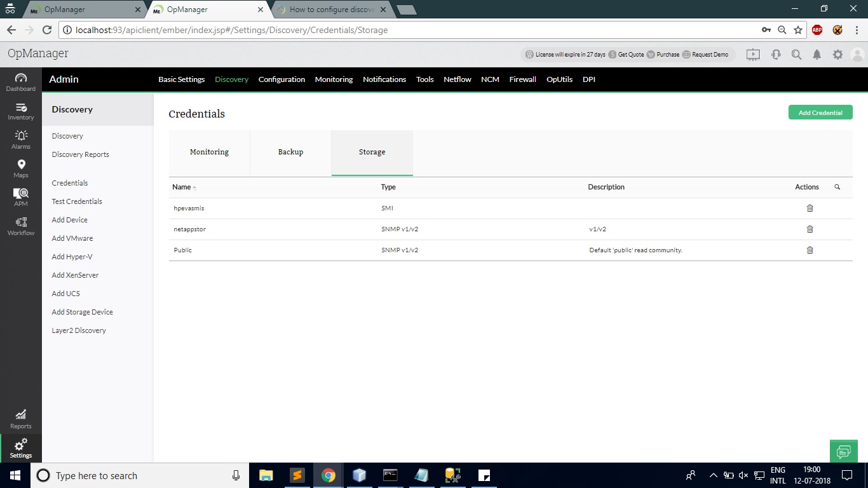Open Add VMware in the sidebar
Viewport: 868px width, 488px height.
[x=72, y=238]
